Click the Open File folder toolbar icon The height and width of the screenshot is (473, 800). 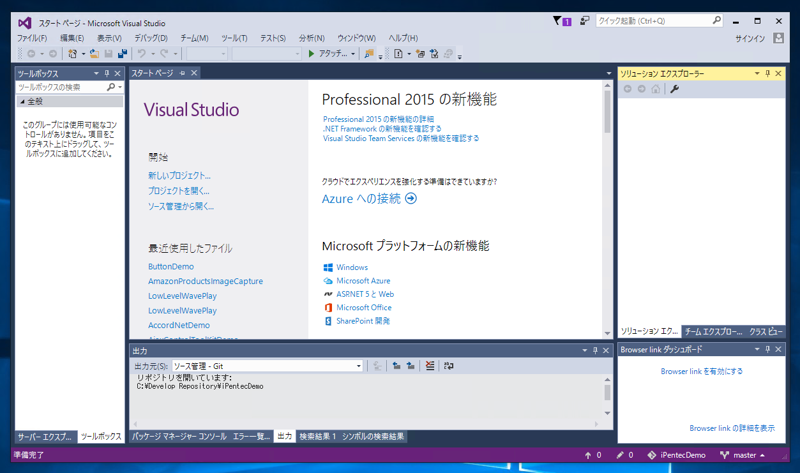(94, 54)
